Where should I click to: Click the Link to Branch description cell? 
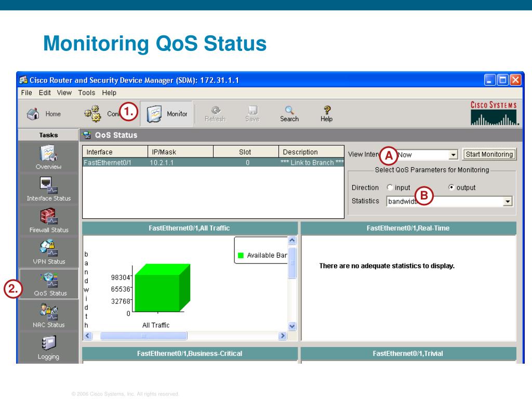pos(312,163)
